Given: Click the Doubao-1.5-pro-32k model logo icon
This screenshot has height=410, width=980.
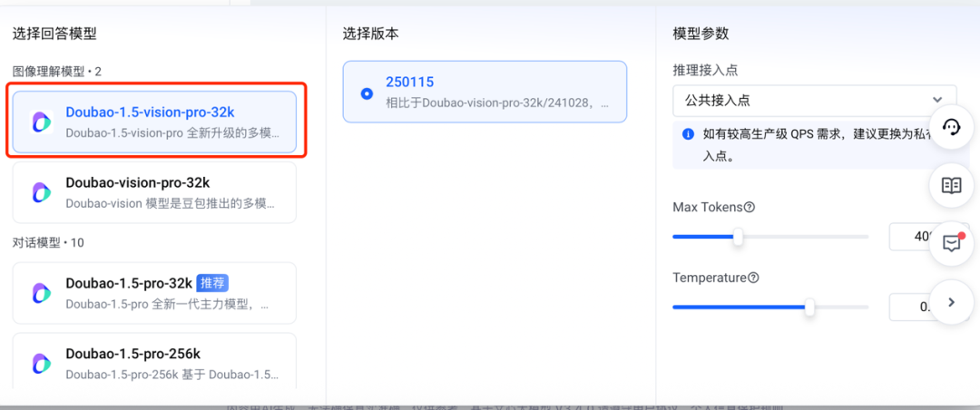Looking at the screenshot, I should [42, 293].
